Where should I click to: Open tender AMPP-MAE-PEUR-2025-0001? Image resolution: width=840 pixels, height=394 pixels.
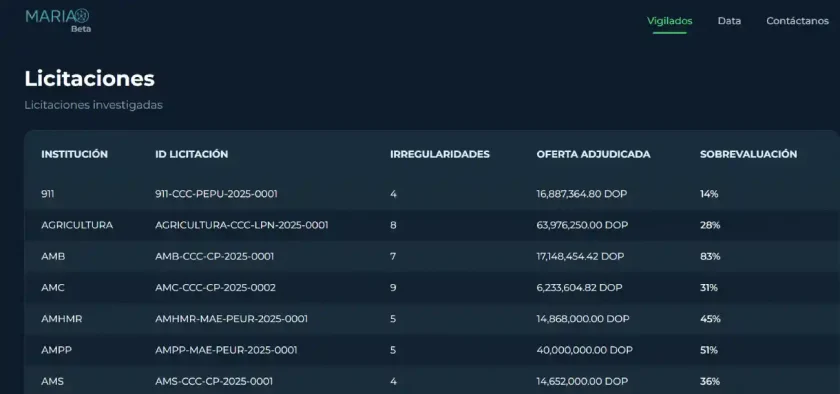pos(226,350)
